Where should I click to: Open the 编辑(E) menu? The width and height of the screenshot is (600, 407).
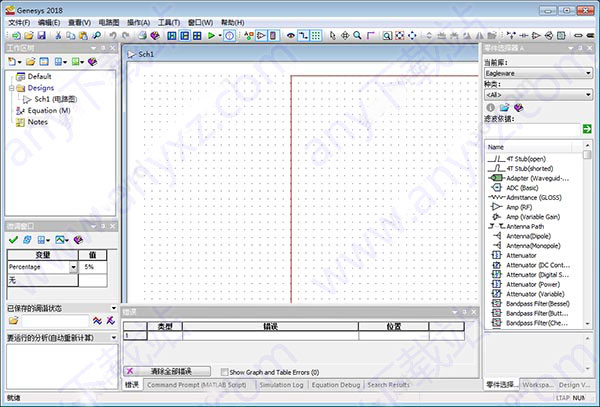pos(49,23)
